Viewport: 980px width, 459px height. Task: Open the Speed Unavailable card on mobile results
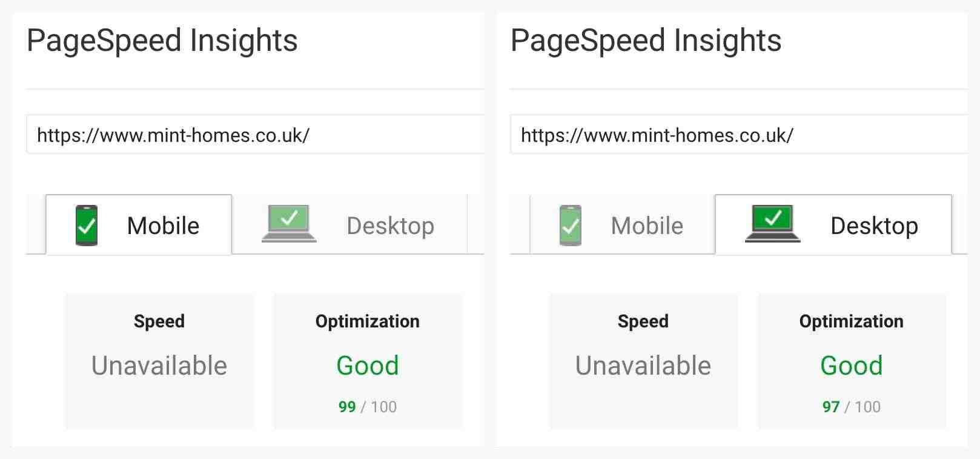click(x=159, y=361)
